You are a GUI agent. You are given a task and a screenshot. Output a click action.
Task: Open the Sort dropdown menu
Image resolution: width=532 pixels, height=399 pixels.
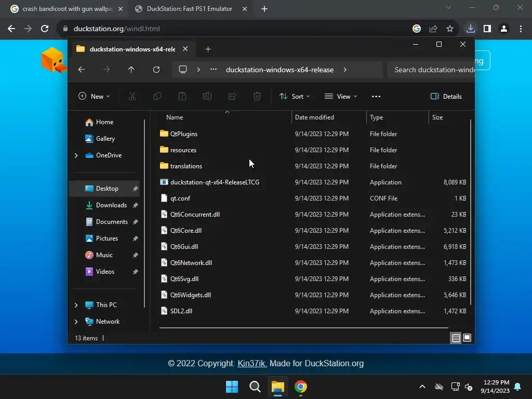[x=294, y=96]
